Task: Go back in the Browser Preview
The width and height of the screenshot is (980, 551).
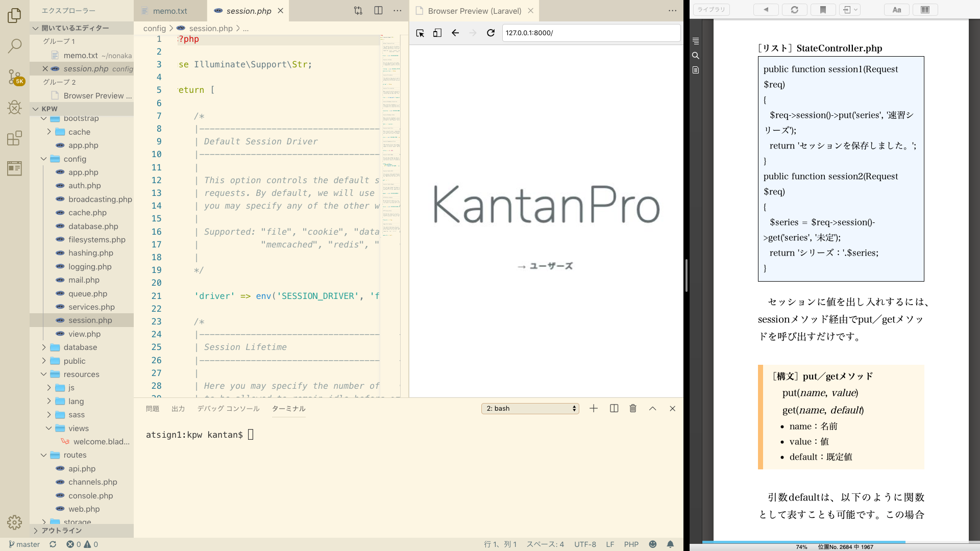Action: (455, 33)
